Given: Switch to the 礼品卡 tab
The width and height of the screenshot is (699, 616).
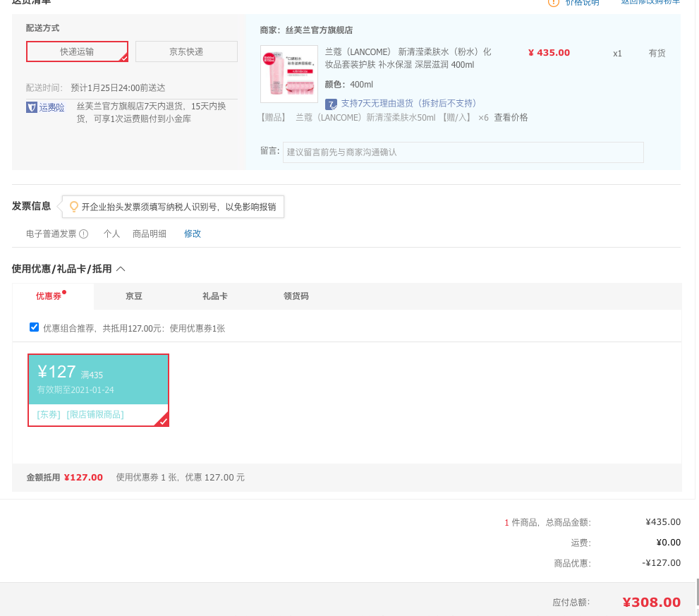Looking at the screenshot, I should click(x=215, y=296).
